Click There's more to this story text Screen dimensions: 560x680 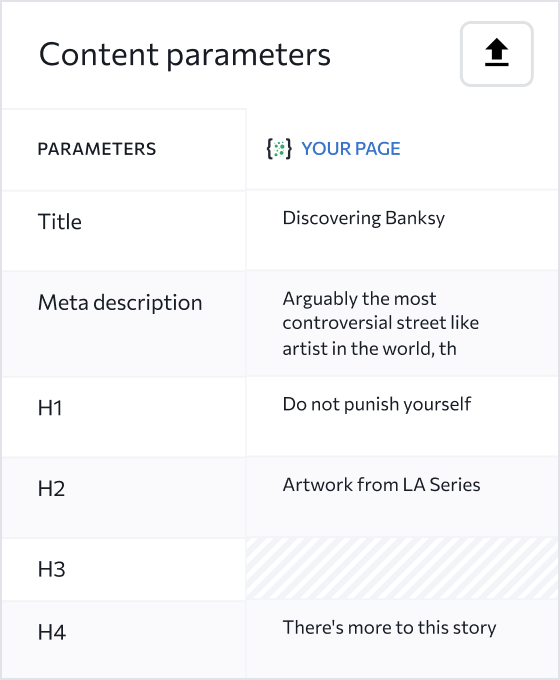pos(389,628)
